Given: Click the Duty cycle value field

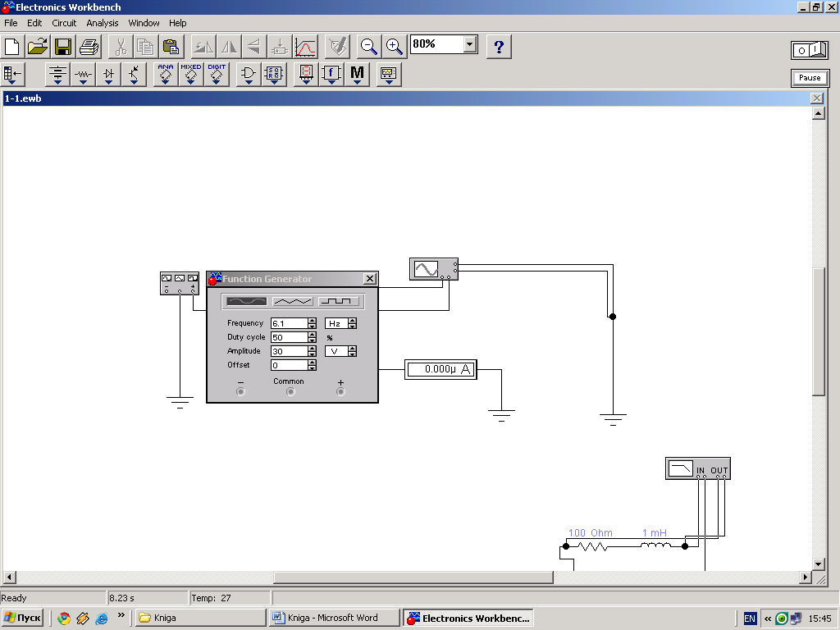Looking at the screenshot, I should (290, 337).
